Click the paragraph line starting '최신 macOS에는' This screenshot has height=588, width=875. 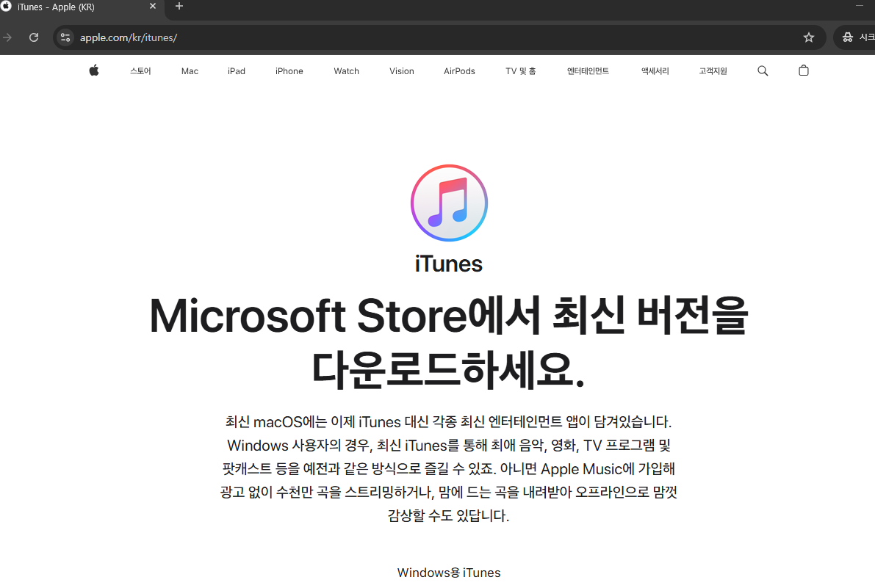449,421
